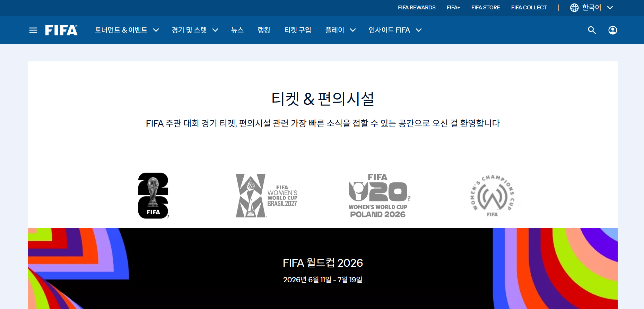Click the globe language icon

[x=574, y=8]
